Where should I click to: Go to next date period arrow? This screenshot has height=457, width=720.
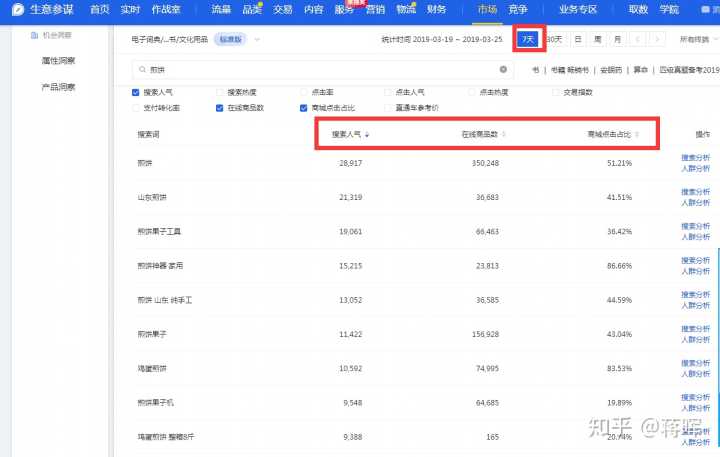click(x=656, y=39)
